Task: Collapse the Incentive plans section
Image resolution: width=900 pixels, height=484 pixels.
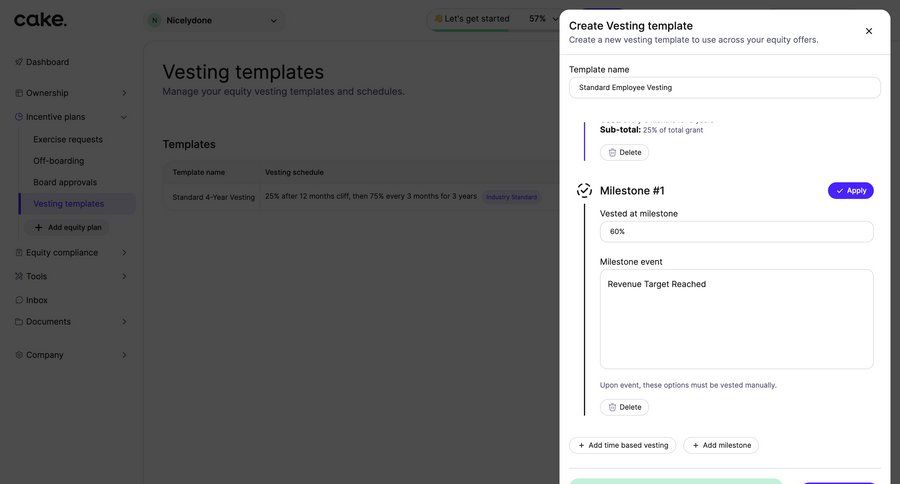Action: [x=124, y=117]
